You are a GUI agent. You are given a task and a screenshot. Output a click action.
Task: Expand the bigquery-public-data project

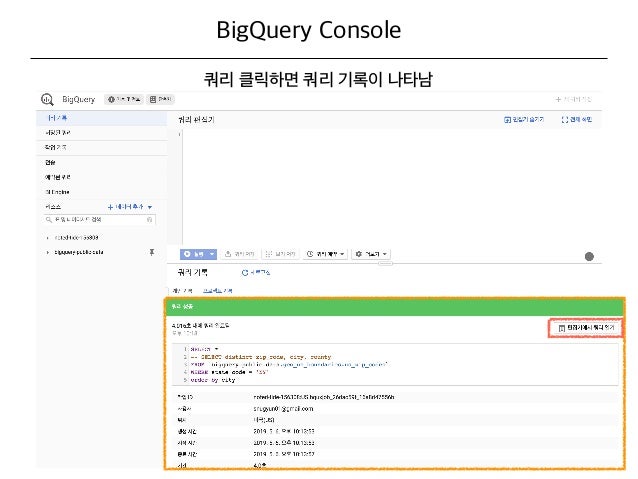[48, 252]
